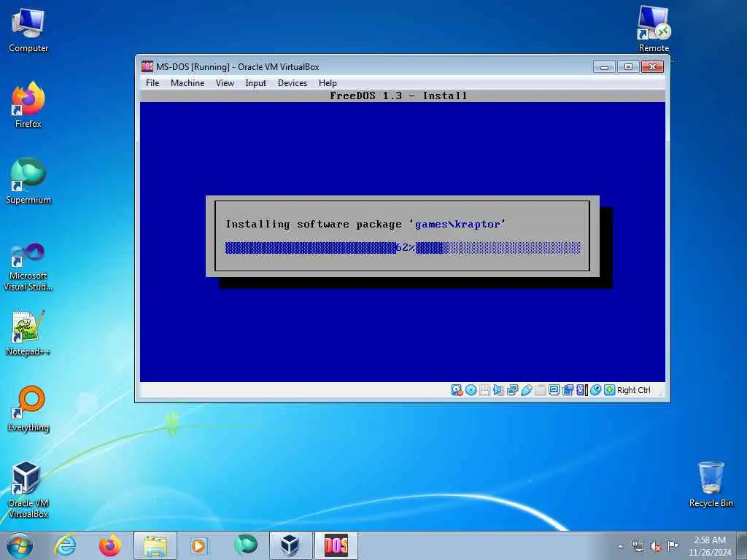Show hidden system tray icons
Viewport: 747px width, 560px height.
[620, 546]
